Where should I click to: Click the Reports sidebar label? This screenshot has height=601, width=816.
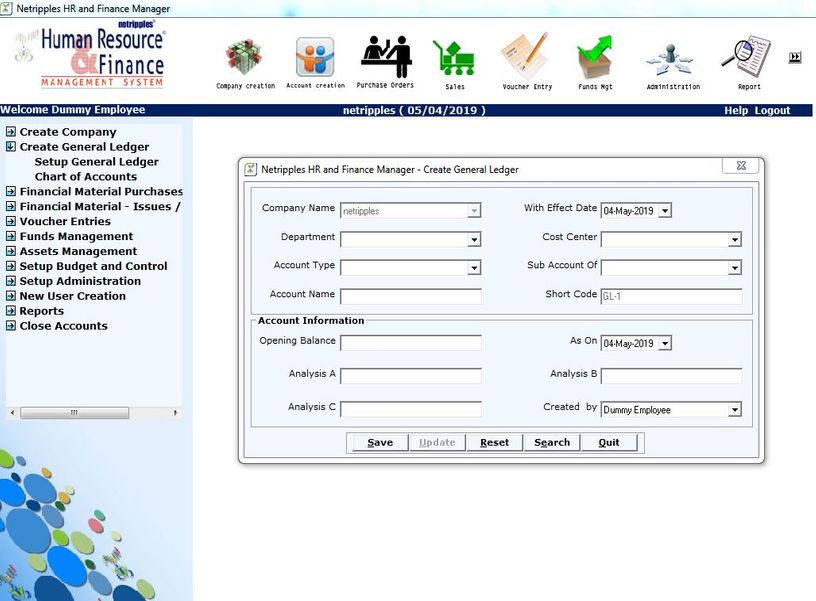[42, 311]
